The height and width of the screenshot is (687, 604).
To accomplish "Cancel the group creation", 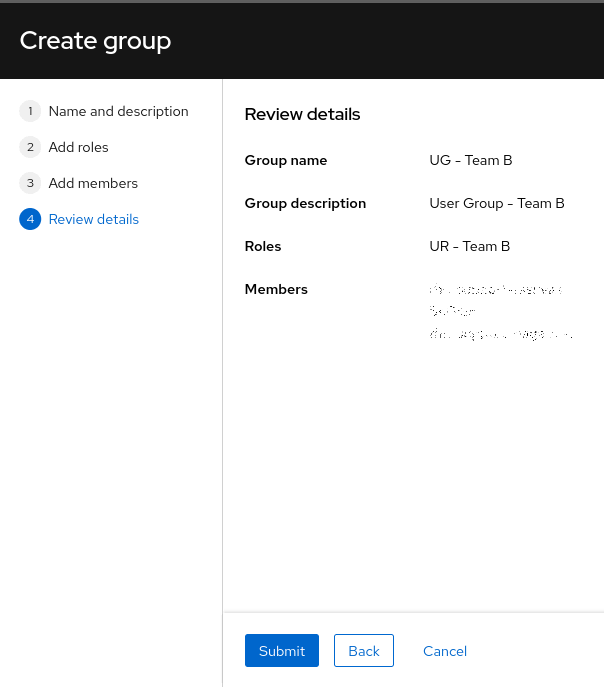I will coord(445,651).
